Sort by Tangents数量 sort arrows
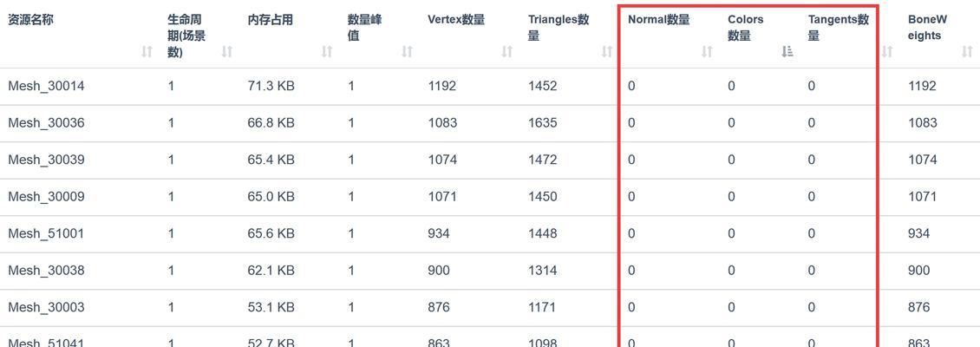 (x=887, y=52)
